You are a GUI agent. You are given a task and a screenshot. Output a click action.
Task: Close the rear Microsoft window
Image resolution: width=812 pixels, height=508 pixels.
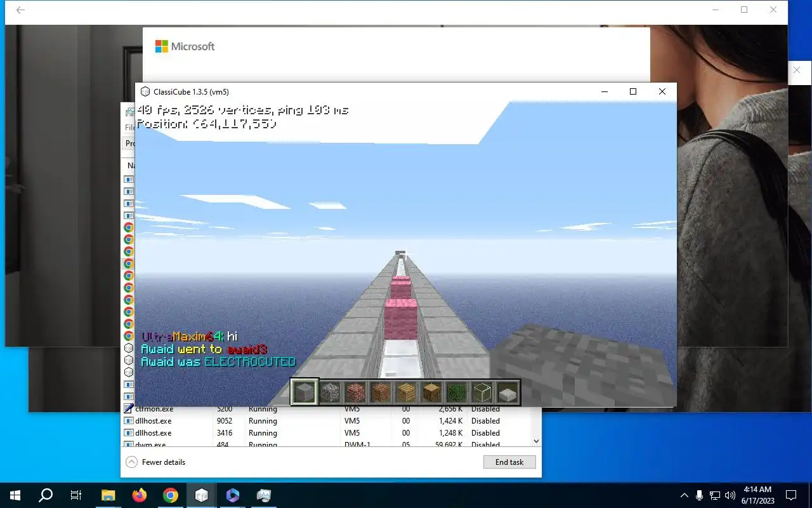pyautogui.click(x=773, y=10)
